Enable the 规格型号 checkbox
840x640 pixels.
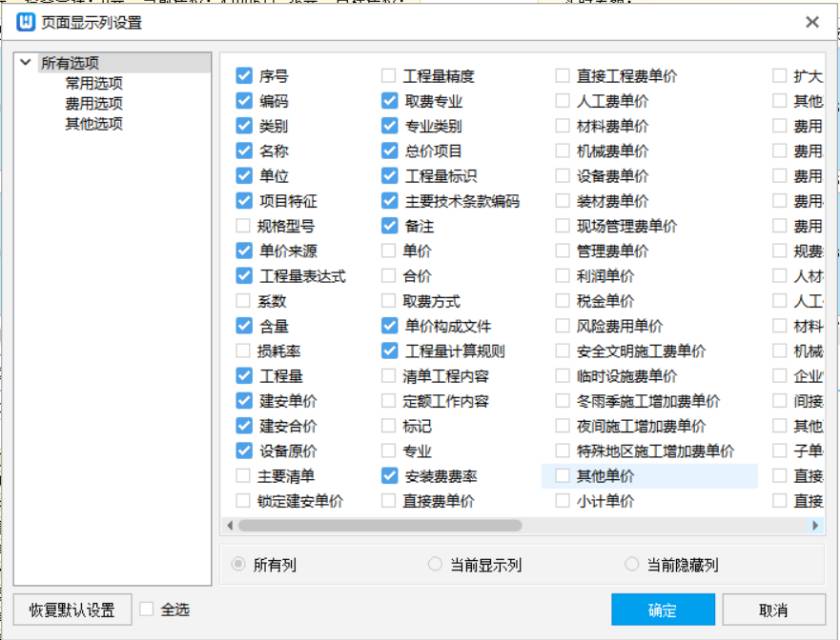243,225
